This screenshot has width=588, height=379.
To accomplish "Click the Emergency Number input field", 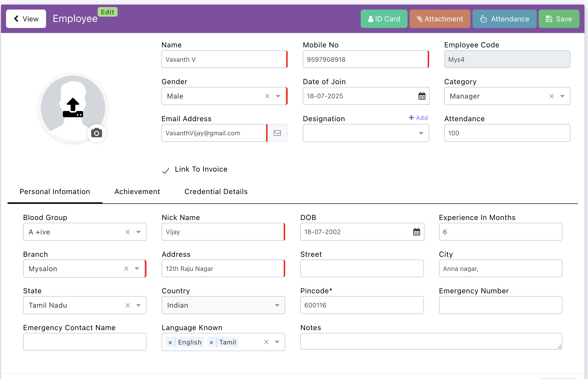I will click(x=500, y=305).
